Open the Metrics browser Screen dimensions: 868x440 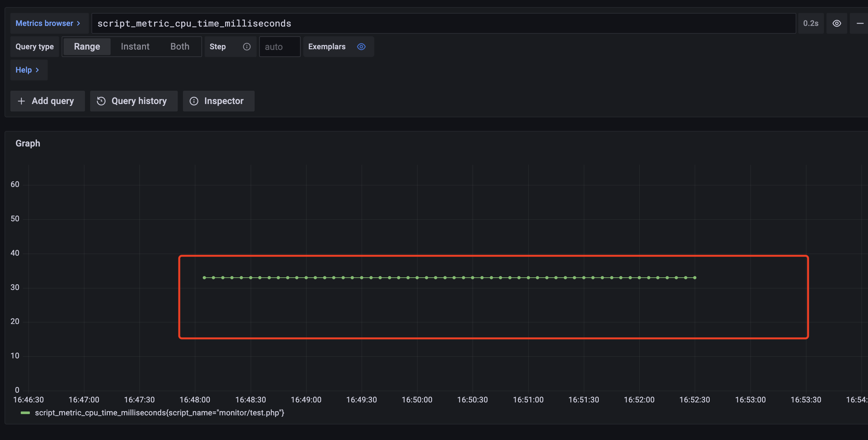pyautogui.click(x=49, y=23)
